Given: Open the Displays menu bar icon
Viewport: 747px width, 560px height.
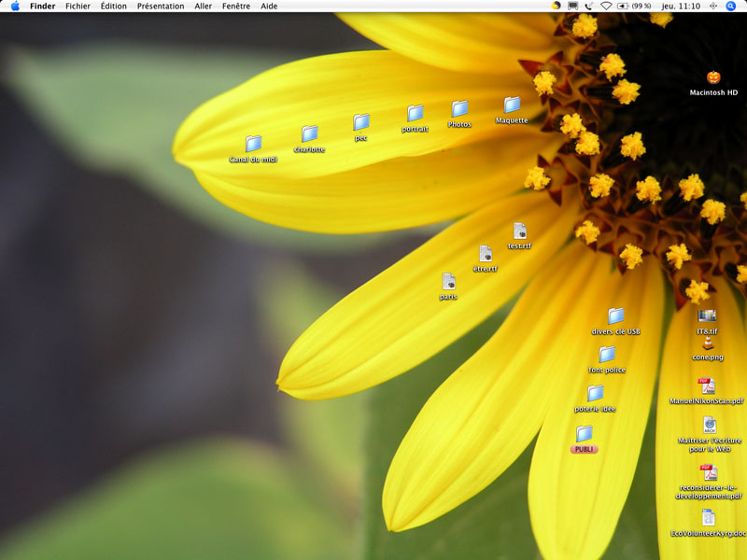Looking at the screenshot, I should (x=573, y=6).
